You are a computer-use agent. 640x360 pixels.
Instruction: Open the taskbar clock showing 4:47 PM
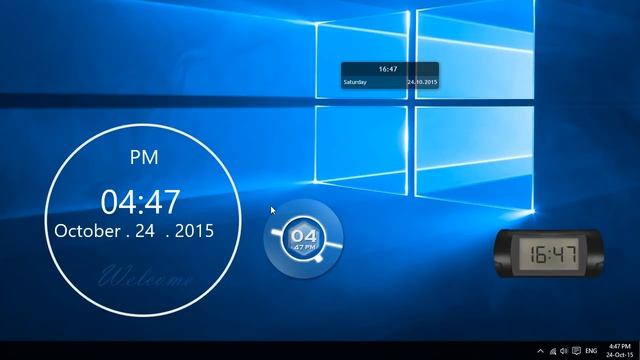pyautogui.click(x=620, y=351)
